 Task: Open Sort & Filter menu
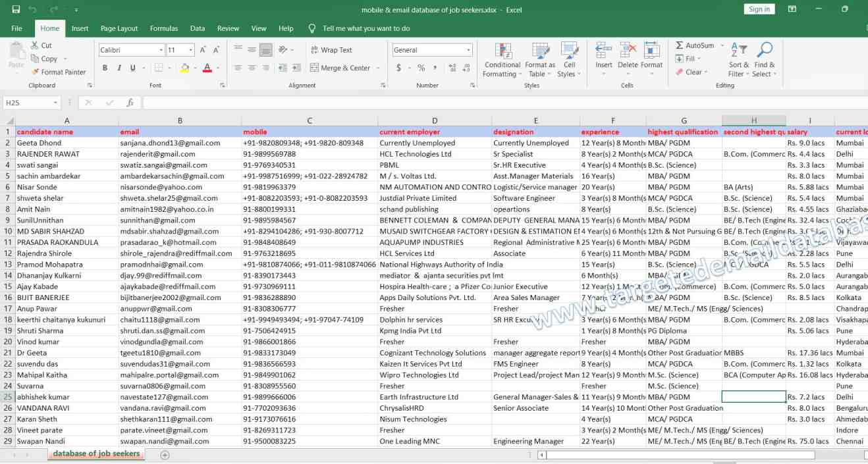[739, 60]
